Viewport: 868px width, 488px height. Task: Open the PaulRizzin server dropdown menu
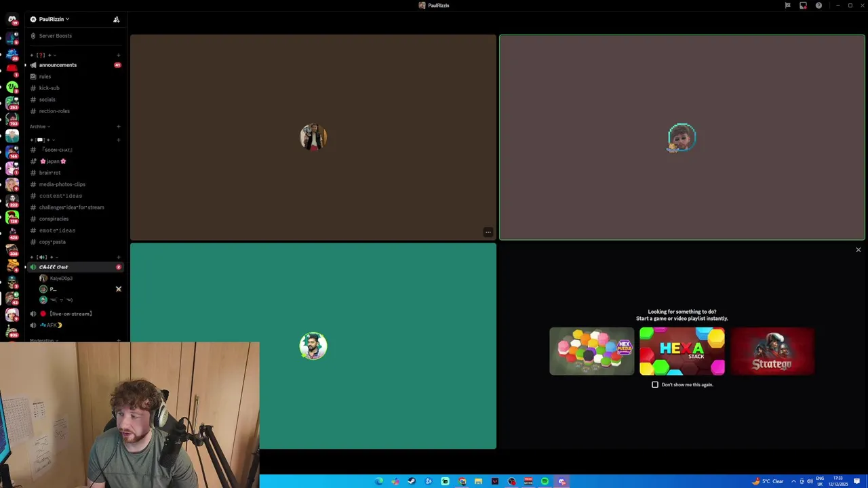[x=54, y=19]
